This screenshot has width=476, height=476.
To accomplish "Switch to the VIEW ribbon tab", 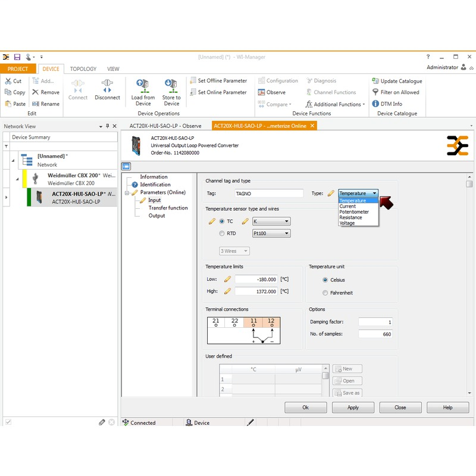I will point(113,69).
